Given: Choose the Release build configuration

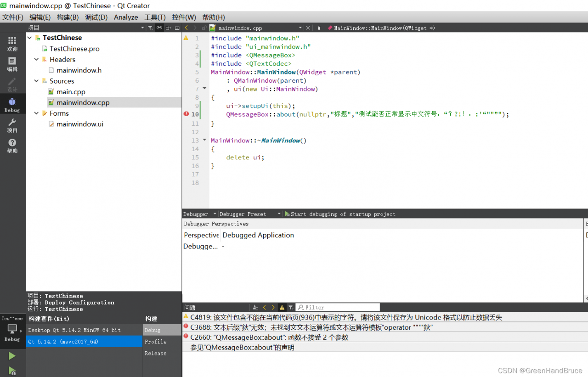Looking at the screenshot, I should click(x=162, y=353).
